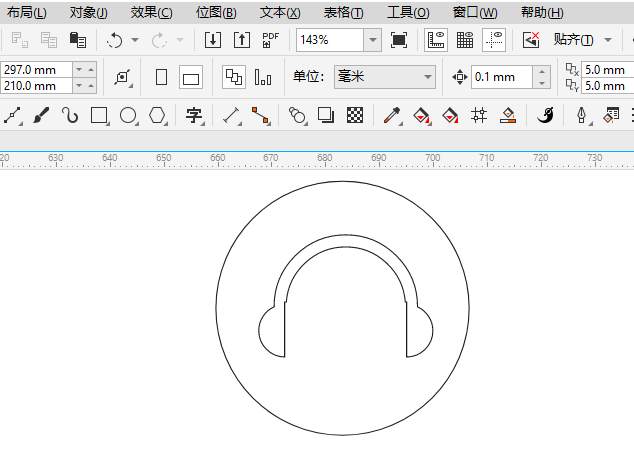634x473 pixels.
Task: Toggle the show rulers button
Action: pos(436,40)
